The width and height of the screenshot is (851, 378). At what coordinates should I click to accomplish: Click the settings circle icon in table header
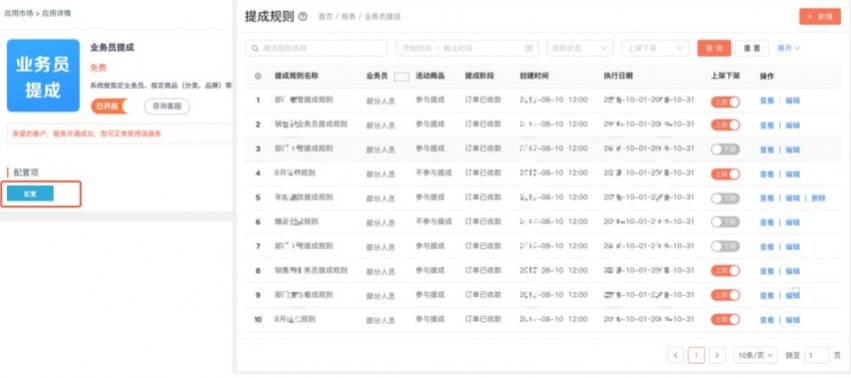[258, 76]
